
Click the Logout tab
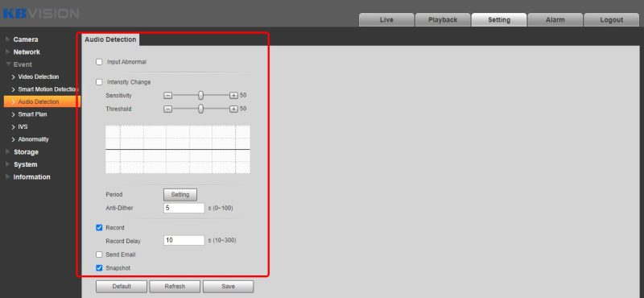point(612,19)
